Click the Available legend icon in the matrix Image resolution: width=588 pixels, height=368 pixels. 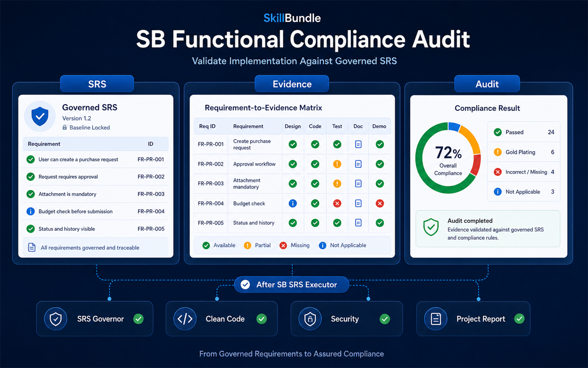(x=206, y=245)
